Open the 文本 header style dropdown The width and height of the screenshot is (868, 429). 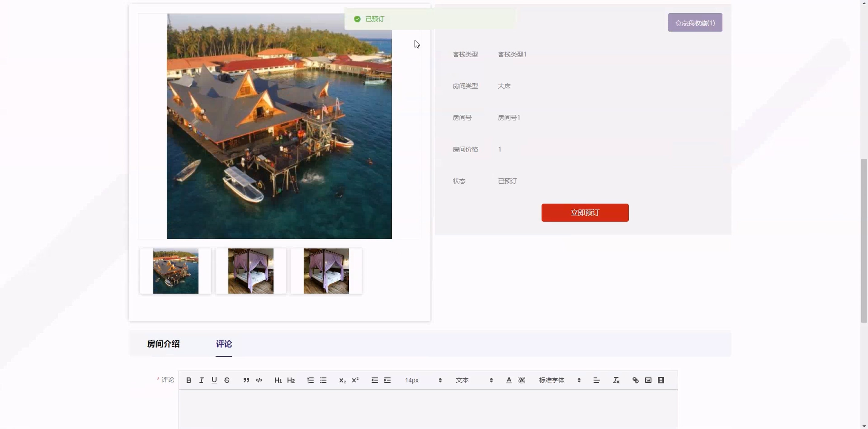pyautogui.click(x=474, y=380)
